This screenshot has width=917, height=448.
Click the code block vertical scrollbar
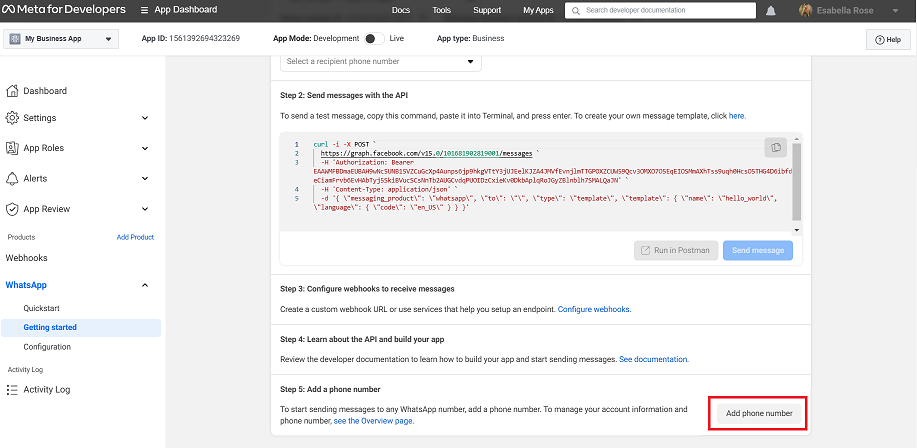797,181
